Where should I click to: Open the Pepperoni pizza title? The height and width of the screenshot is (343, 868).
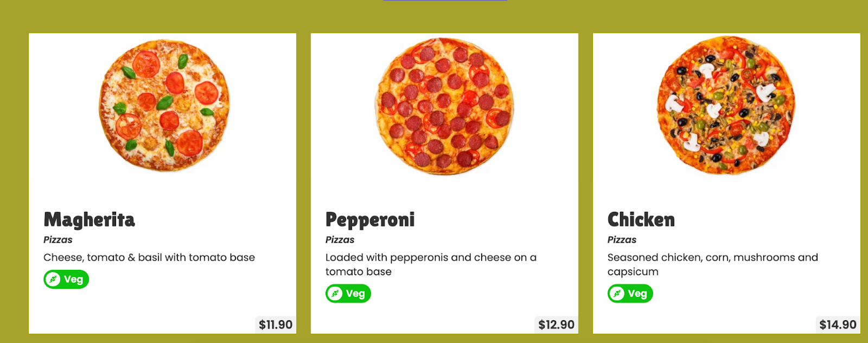coord(370,219)
